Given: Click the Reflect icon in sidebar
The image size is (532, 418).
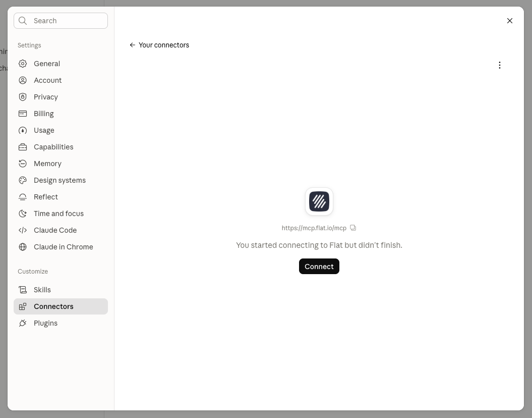Looking at the screenshot, I should coord(23,197).
